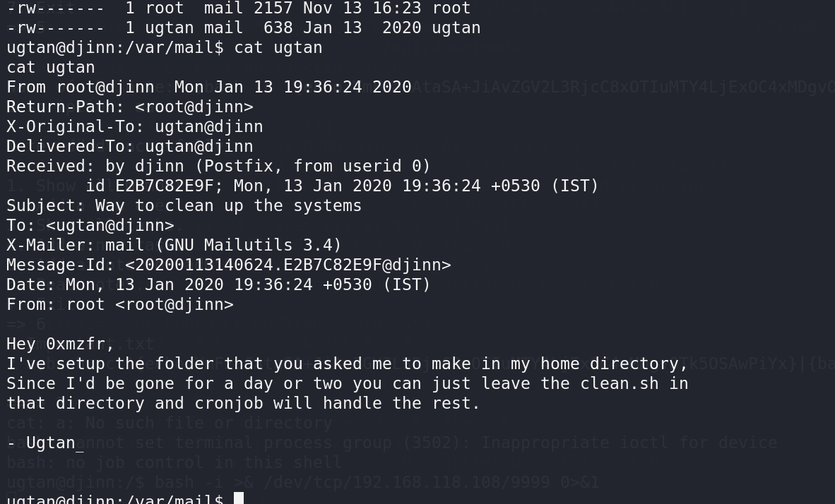Viewport: 835px width, 504px height.
Task: Click the word 'cronjob' in the message body
Action: [x=229, y=403]
